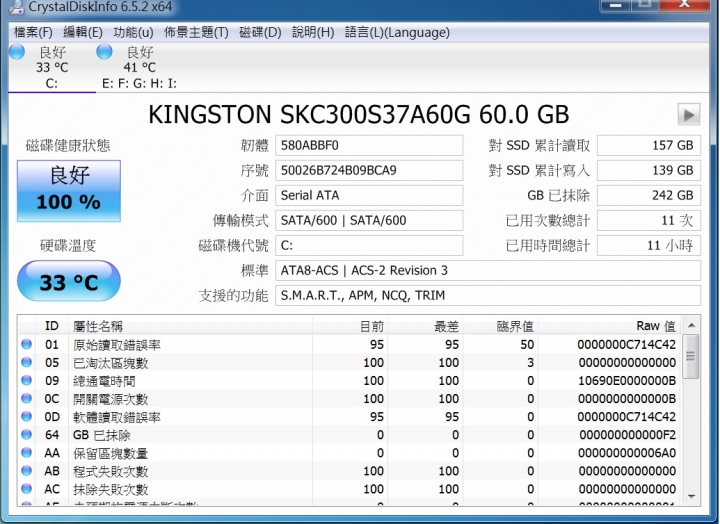Select the GB 已抹除 attribute name in the table
Screen dimensions: 720x524
pyautogui.click(x=101, y=435)
